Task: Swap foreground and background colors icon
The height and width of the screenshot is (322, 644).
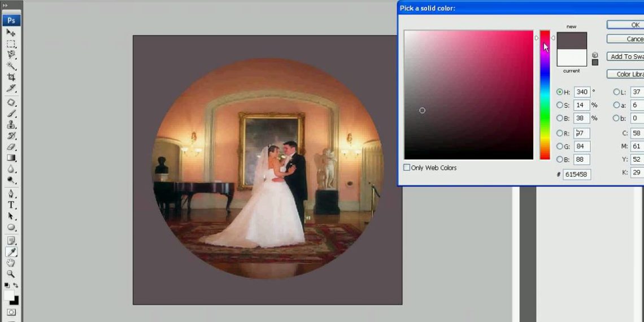Action: click(16, 285)
